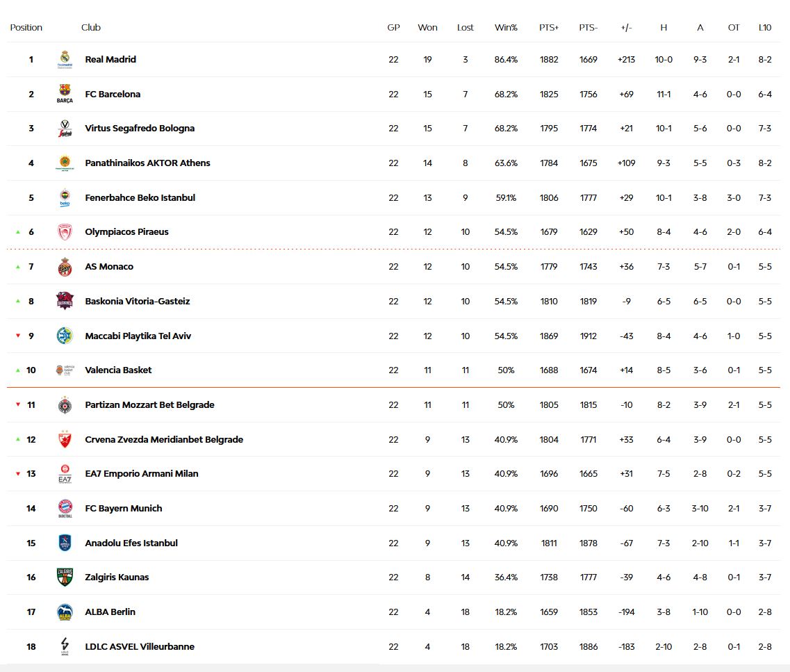Click the Partizan Mozzart Bet Belgrade logo
This screenshot has height=672, width=790.
pos(65,405)
